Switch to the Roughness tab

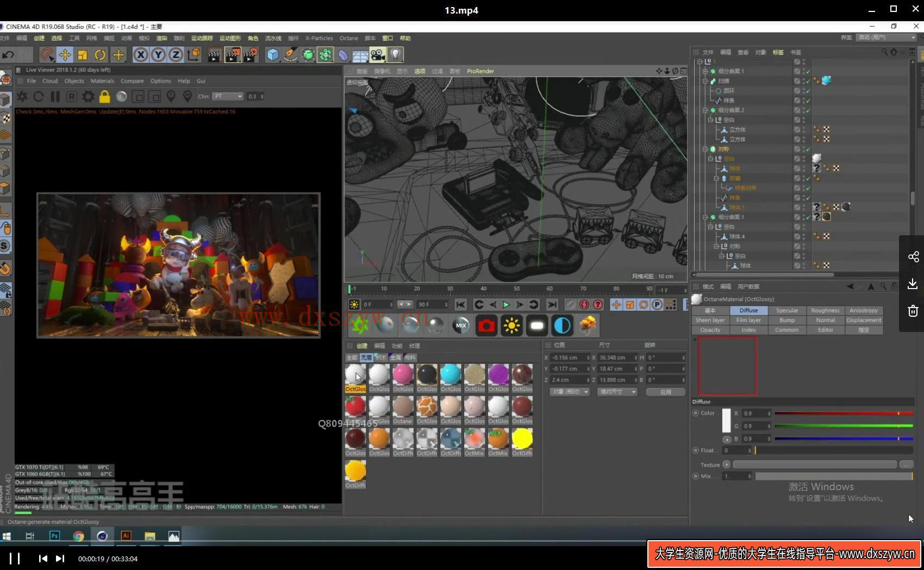point(825,310)
